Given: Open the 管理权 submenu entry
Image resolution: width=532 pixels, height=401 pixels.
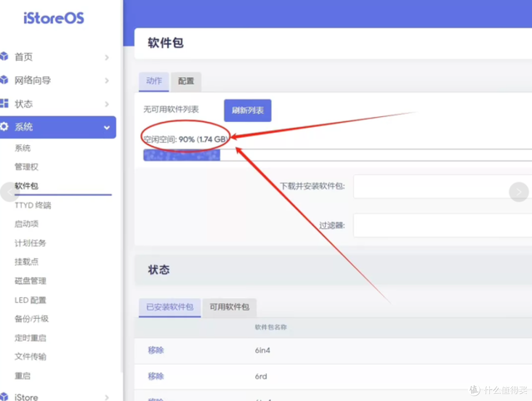Looking at the screenshot, I should [27, 167].
